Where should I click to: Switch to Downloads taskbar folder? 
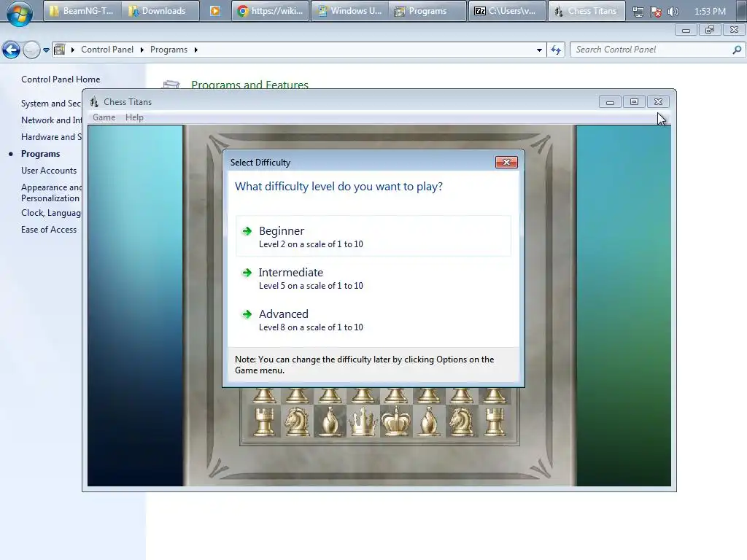(x=160, y=11)
